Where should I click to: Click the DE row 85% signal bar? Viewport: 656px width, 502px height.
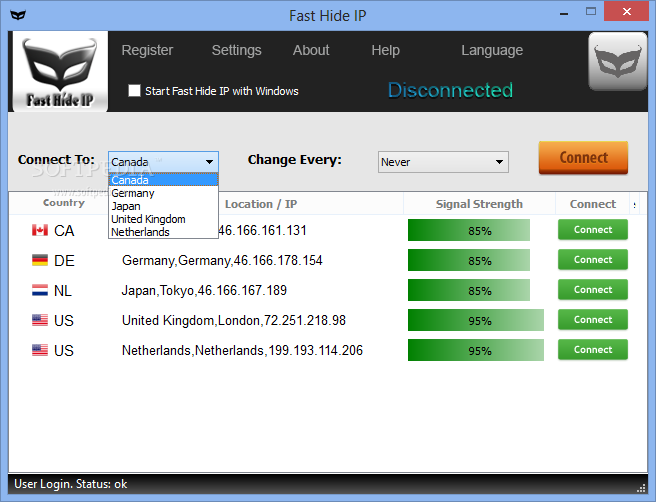(469, 260)
